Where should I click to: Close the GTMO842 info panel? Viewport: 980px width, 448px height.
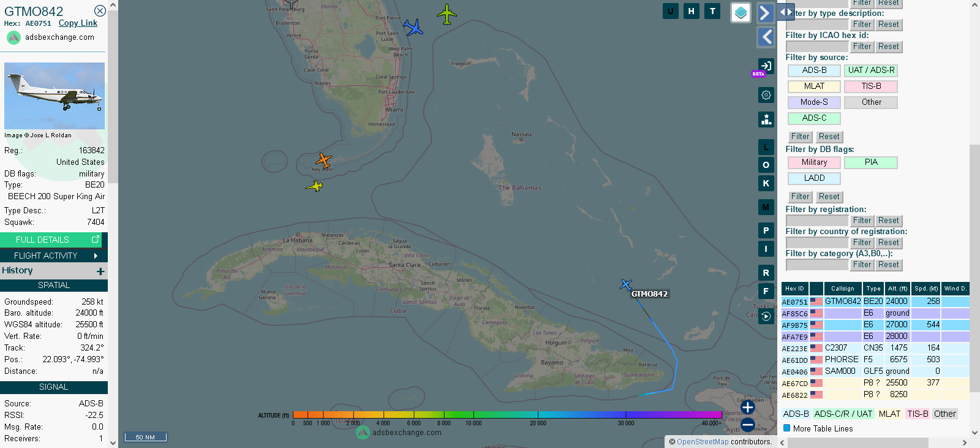pyautogui.click(x=100, y=11)
